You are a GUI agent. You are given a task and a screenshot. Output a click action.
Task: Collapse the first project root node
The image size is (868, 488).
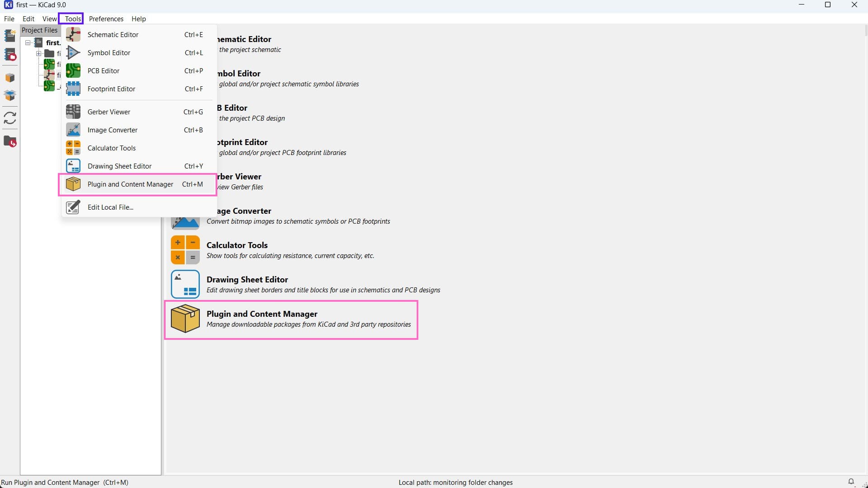click(x=28, y=43)
